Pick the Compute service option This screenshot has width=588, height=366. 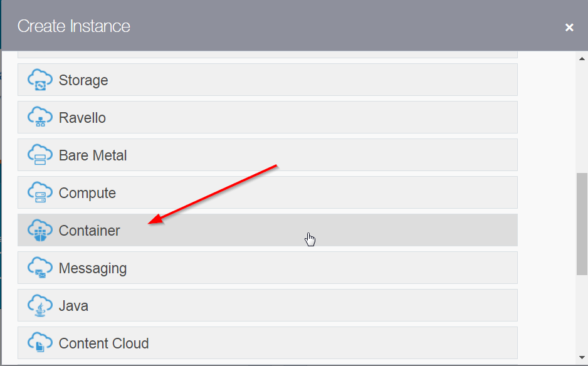pos(87,193)
